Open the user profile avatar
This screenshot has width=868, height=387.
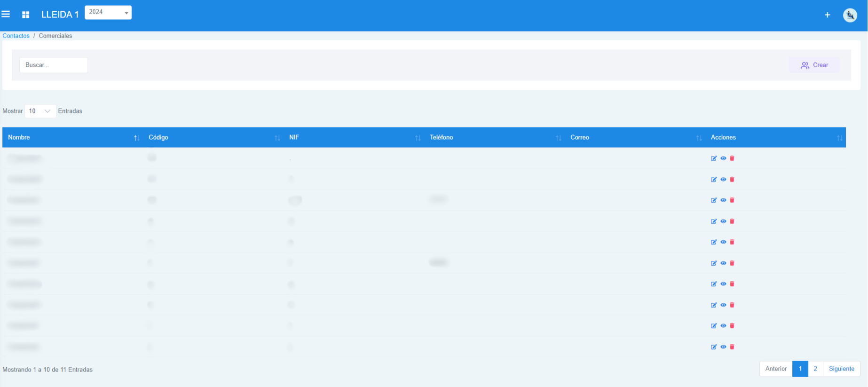coord(850,15)
